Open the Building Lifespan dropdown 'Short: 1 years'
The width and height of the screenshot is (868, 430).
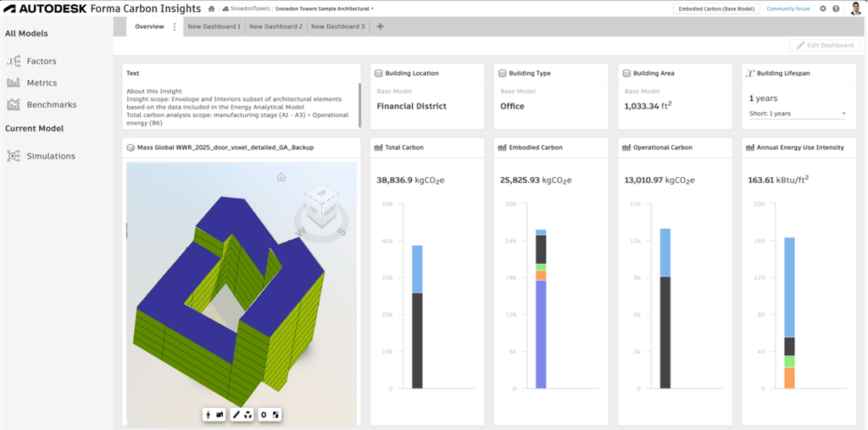pyautogui.click(x=798, y=114)
